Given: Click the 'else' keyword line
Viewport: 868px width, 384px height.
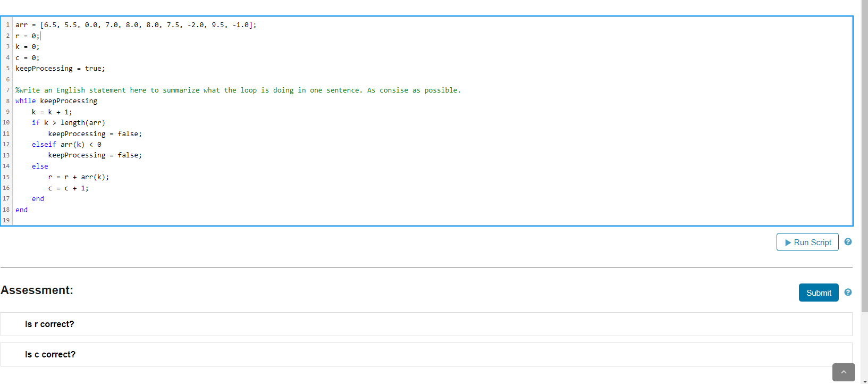Looking at the screenshot, I should point(40,166).
